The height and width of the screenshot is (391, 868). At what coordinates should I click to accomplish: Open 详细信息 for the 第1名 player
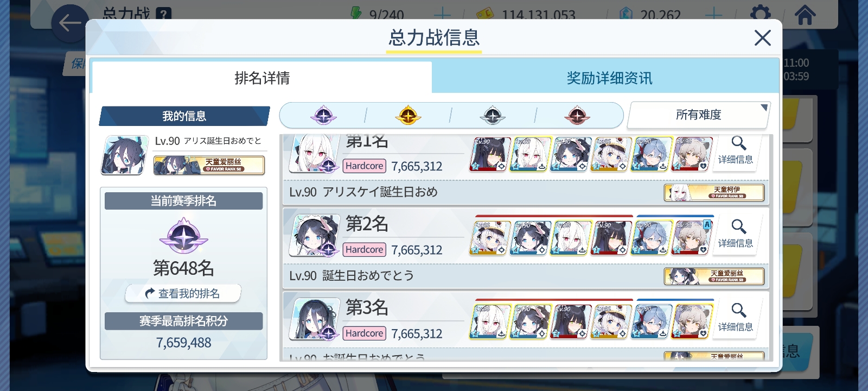(x=736, y=151)
